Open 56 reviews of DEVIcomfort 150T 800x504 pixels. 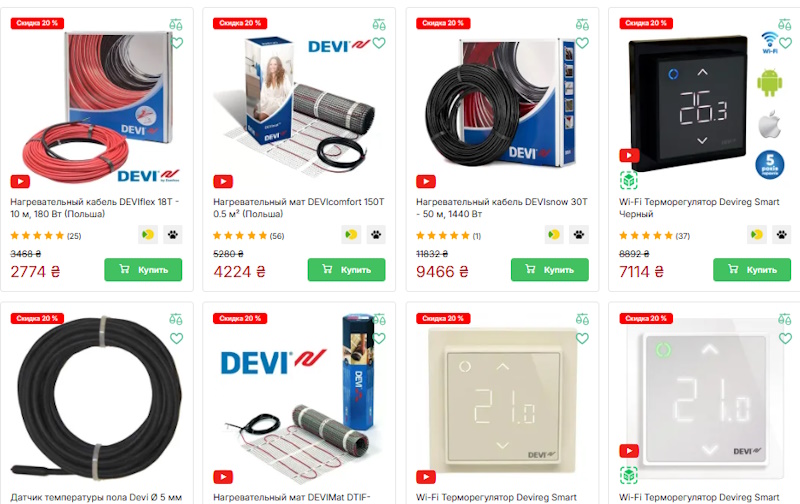pos(277,236)
